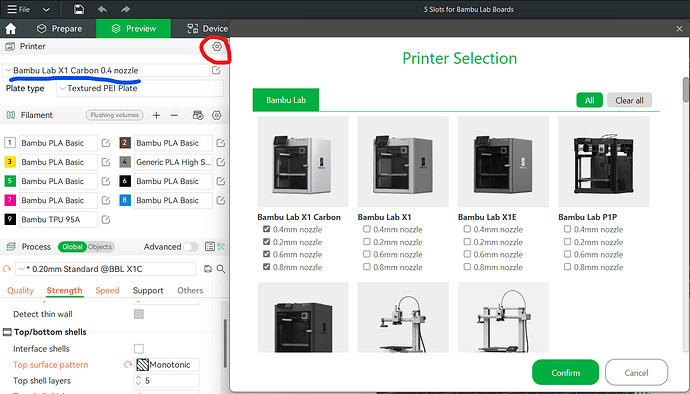This screenshot has height=394, width=690.
Task: Open Flushing volumes settings
Action: 114,115
